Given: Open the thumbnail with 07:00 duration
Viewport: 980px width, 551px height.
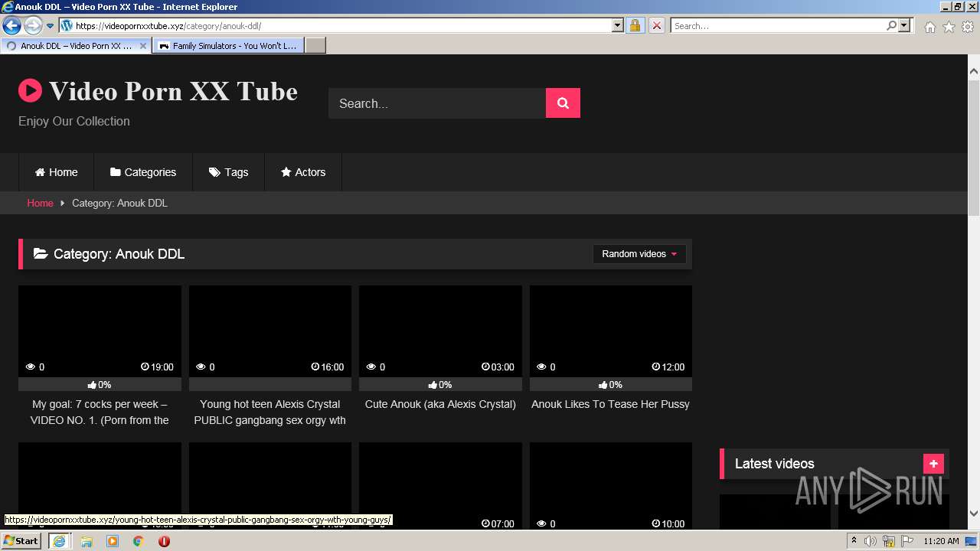Looking at the screenshot, I should coord(440,485).
